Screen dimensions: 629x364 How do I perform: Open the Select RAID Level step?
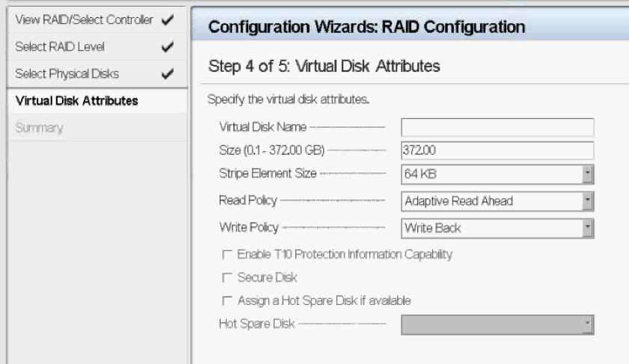pos(60,47)
